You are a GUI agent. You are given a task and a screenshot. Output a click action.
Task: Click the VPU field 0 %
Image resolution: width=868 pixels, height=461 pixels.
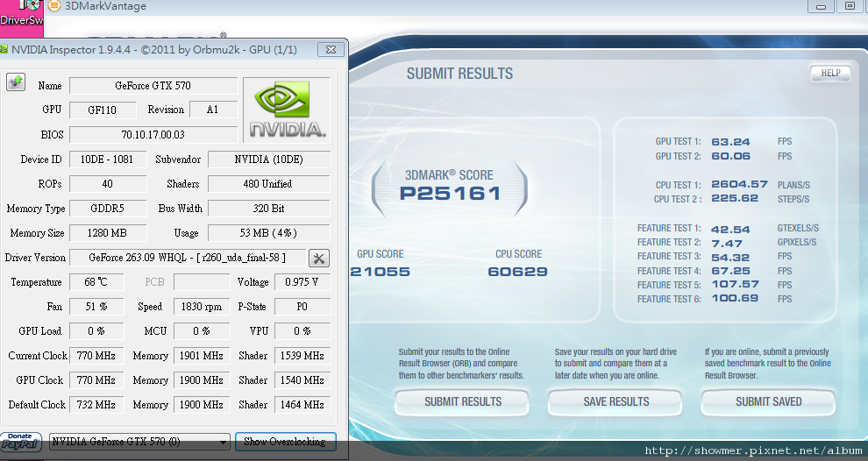coord(302,331)
